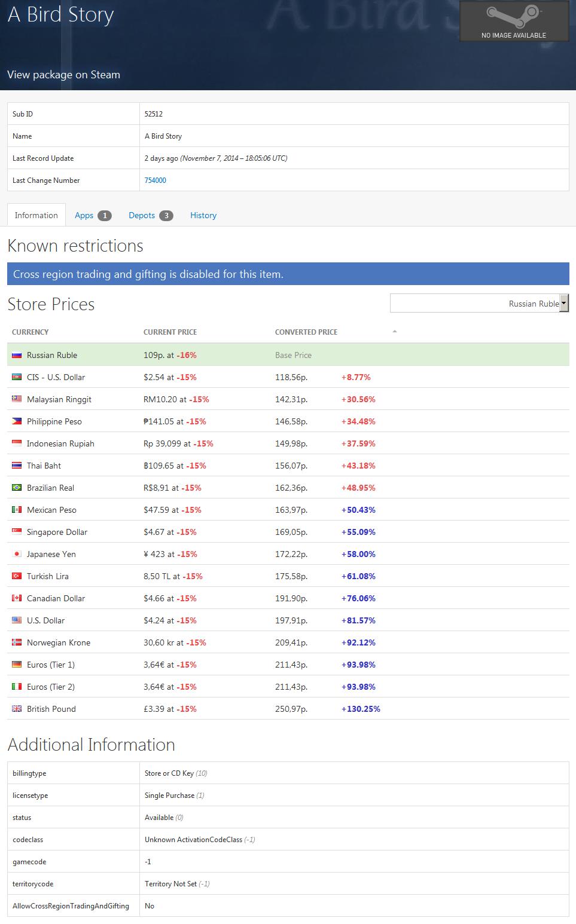Viewport: 576px width, 924px height.
Task: Click the Last Record Update date value
Action: (216, 158)
